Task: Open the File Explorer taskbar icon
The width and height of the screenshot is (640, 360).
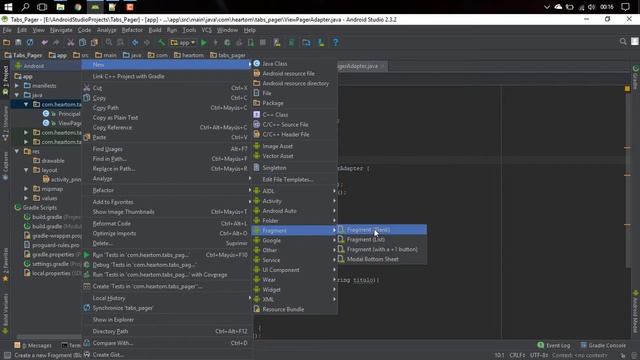Action: point(60,7)
